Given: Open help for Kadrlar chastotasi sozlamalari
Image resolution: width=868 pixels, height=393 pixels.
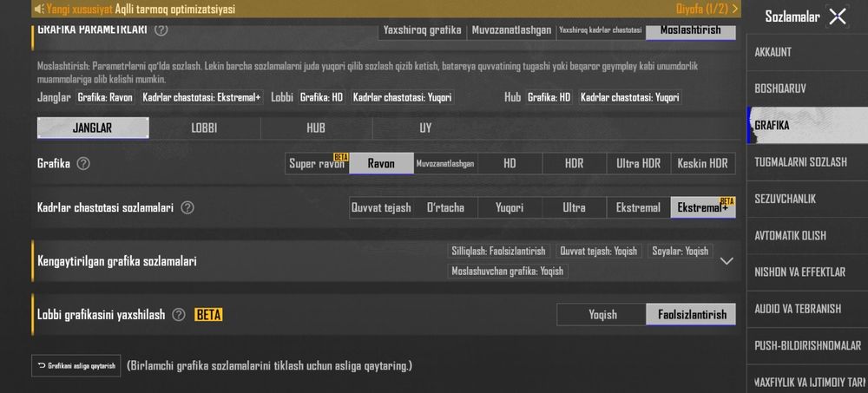Looking at the screenshot, I should 187,207.
